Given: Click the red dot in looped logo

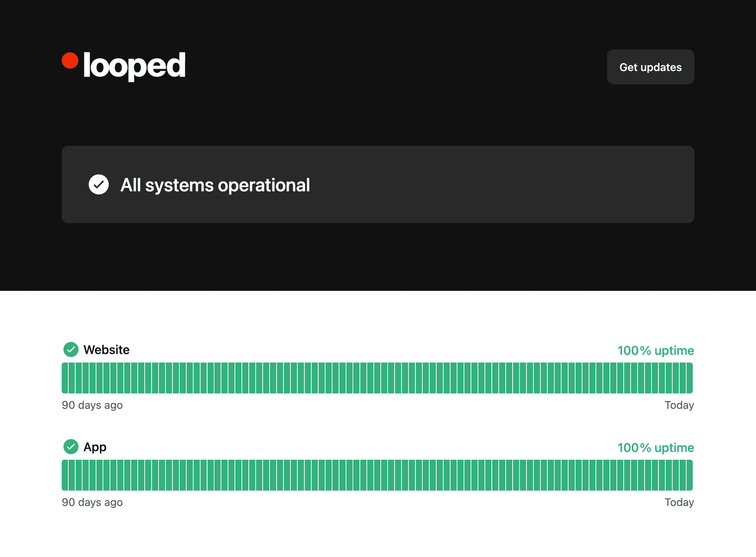Looking at the screenshot, I should point(70,61).
